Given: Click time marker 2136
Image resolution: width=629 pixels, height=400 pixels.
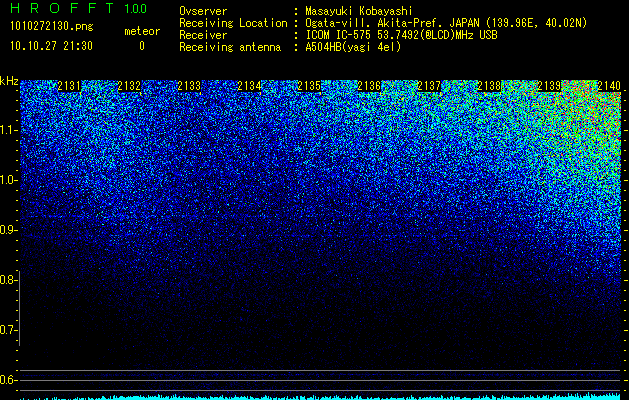Looking at the screenshot, I should (x=369, y=86).
